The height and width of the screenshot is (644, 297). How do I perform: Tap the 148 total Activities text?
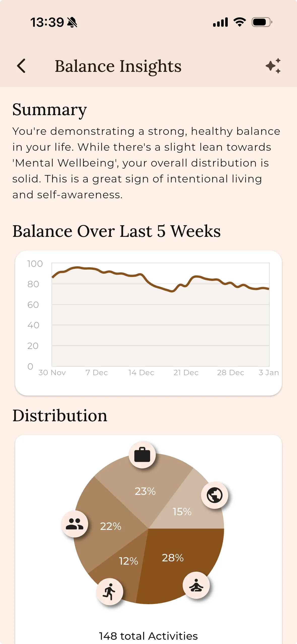(x=148, y=636)
